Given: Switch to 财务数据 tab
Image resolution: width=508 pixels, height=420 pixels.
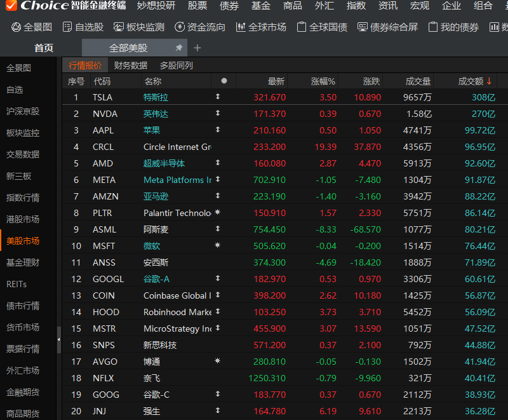Looking at the screenshot, I should (x=131, y=65).
